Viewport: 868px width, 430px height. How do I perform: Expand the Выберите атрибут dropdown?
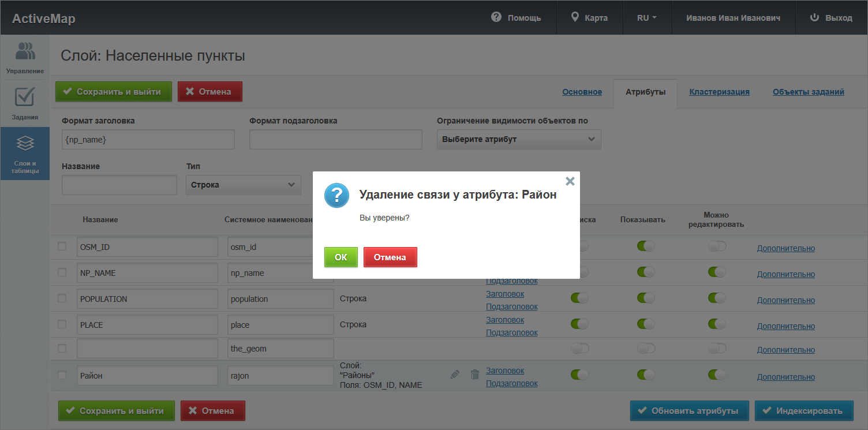518,139
